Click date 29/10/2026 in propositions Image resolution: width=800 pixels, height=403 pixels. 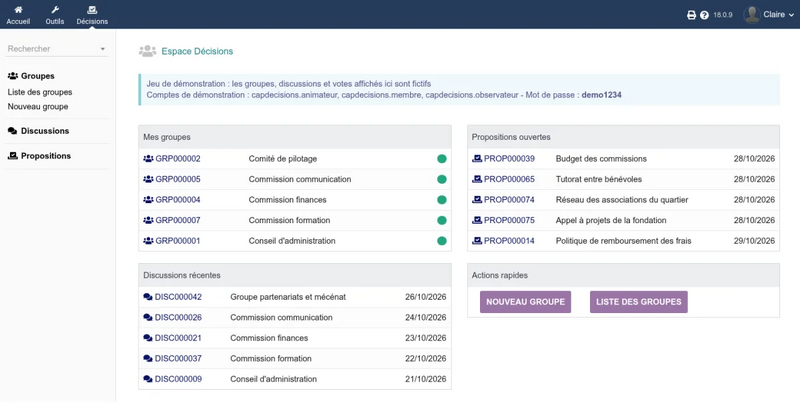coord(754,241)
